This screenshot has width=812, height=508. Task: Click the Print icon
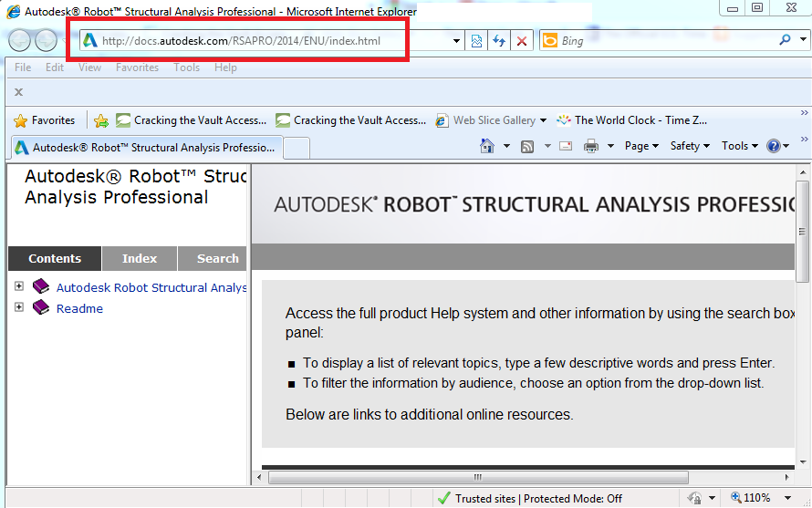(x=591, y=147)
